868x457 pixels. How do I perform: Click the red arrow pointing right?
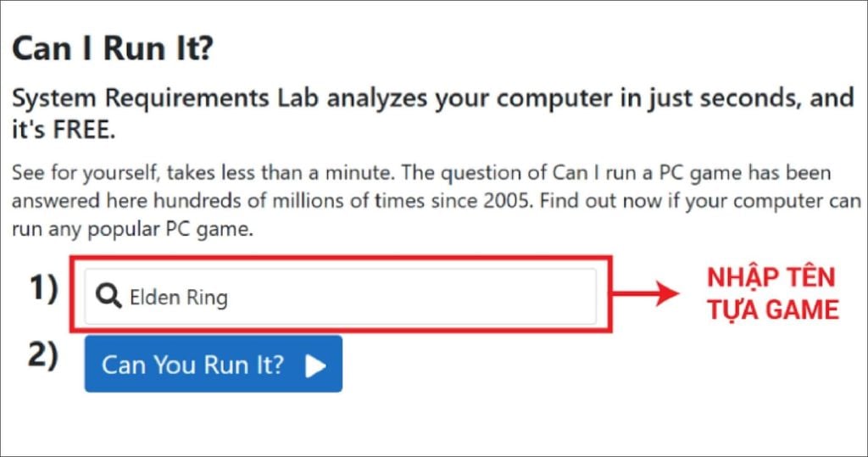648,294
